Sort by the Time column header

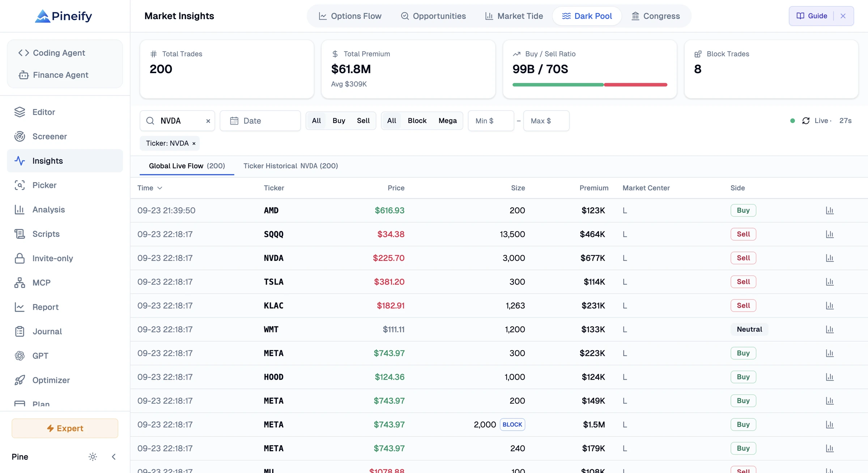(150, 188)
